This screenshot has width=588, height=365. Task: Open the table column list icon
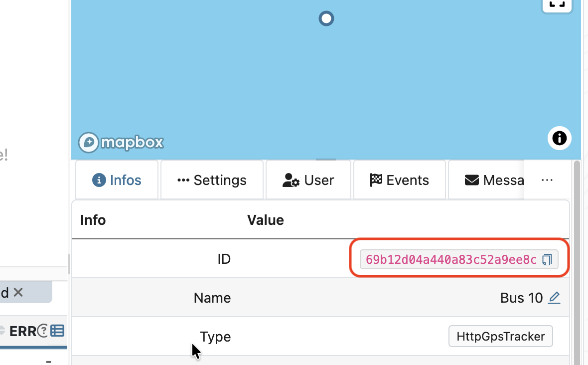(57, 331)
